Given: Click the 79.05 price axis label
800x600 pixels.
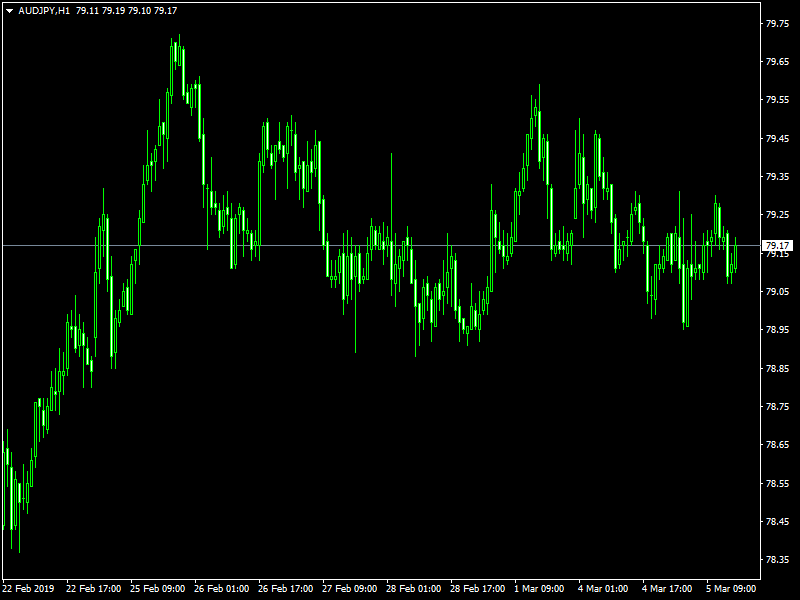Looking at the screenshot, I should (x=778, y=292).
